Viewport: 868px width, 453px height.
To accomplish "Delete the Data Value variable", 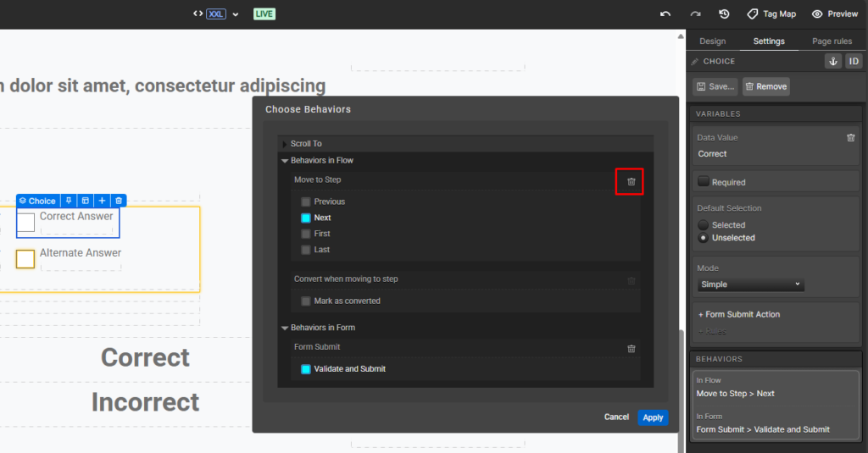I will pos(851,137).
